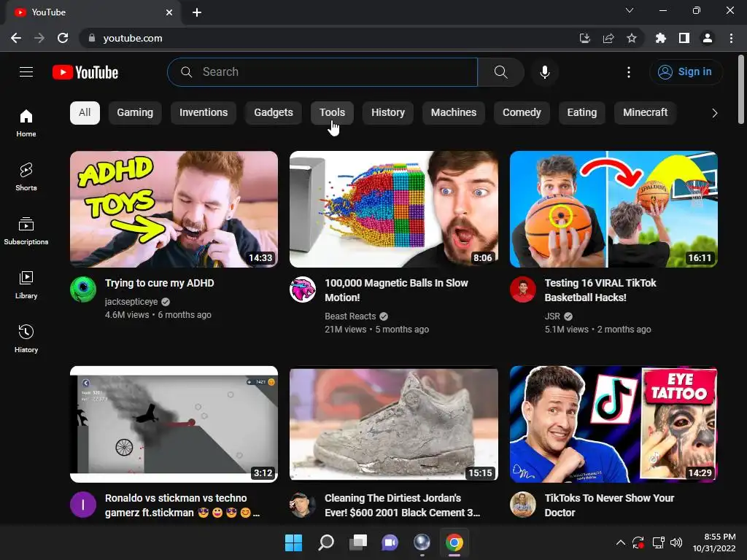
Task: Show next category chips with right arrow
Action: [x=714, y=113]
